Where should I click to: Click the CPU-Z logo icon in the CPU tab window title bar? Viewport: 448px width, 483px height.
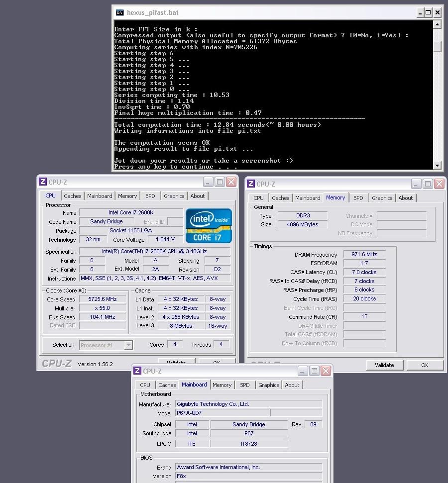click(42, 182)
